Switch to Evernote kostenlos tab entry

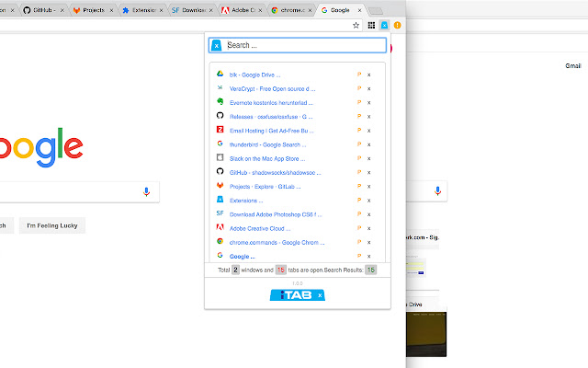271,102
